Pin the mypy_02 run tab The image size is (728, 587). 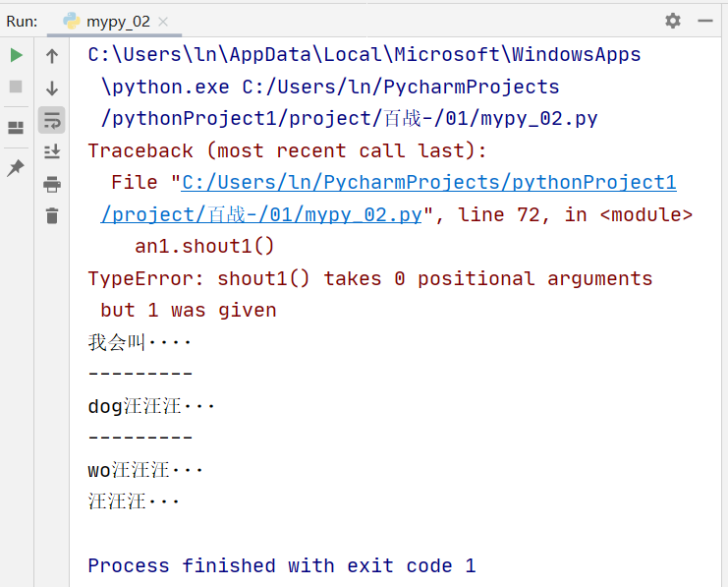pyautogui.click(x=16, y=168)
